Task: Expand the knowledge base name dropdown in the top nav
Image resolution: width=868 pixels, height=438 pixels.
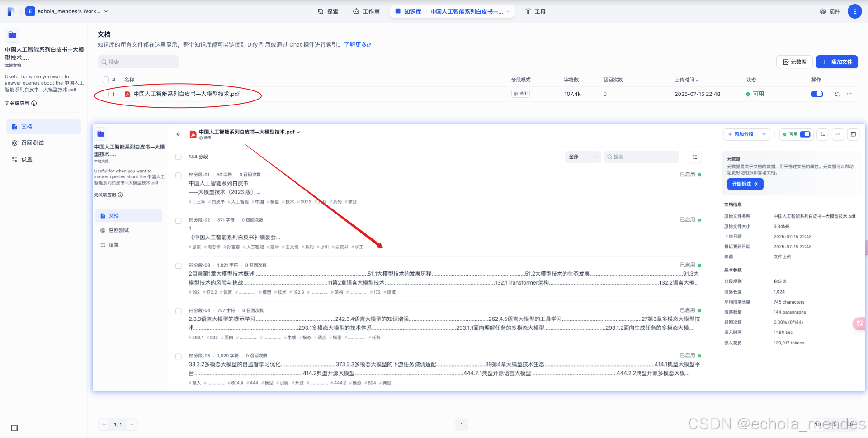Action: tap(508, 11)
